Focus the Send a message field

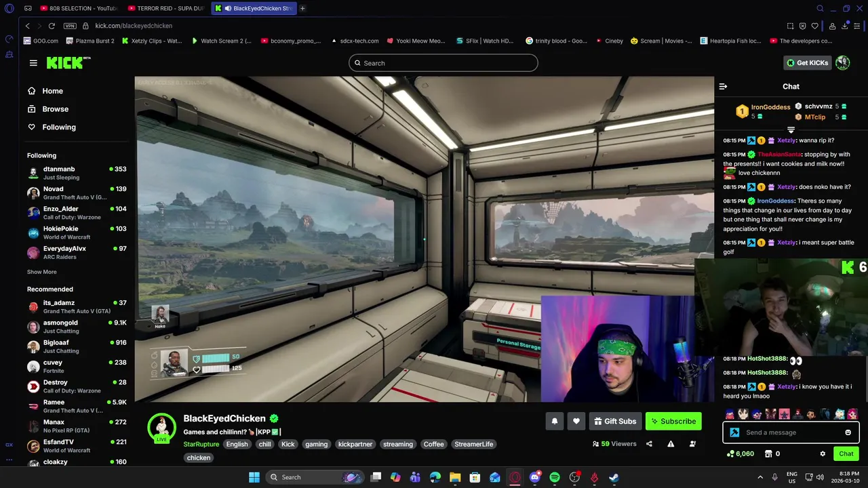[791, 432]
